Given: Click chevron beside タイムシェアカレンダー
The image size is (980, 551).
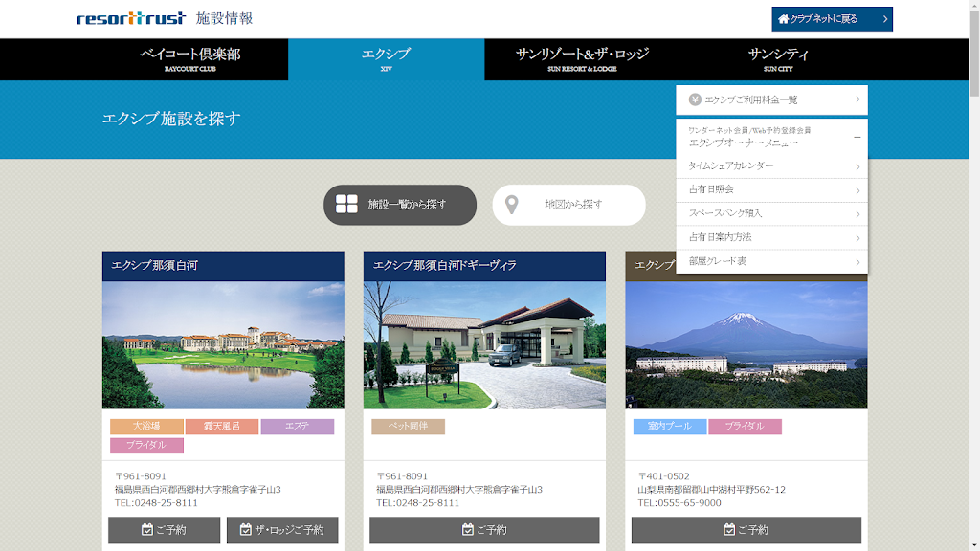Looking at the screenshot, I should tap(857, 166).
